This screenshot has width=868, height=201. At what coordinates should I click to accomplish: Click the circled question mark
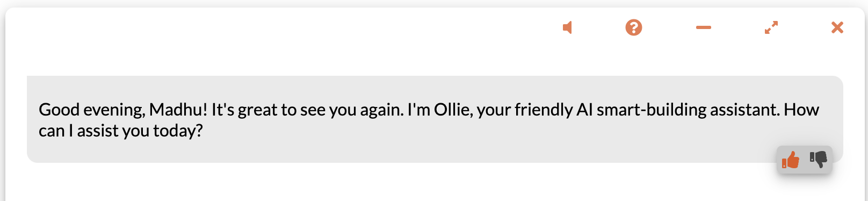click(x=634, y=27)
